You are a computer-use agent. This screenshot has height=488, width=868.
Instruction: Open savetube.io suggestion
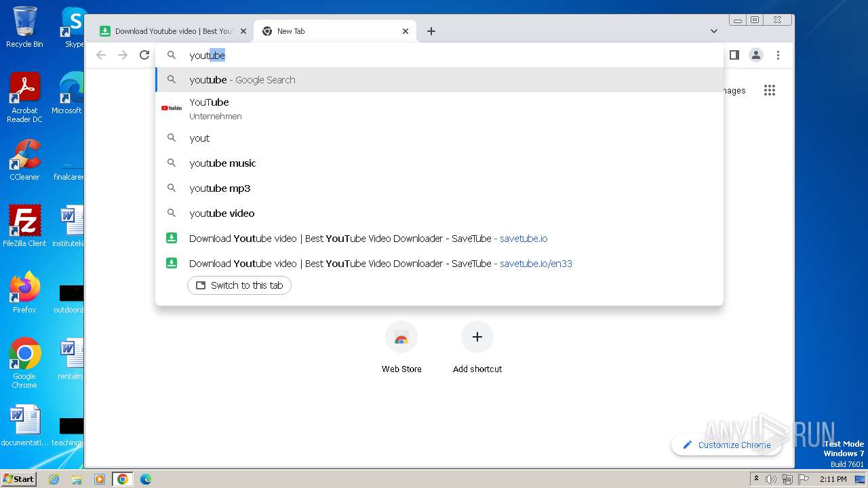[439, 239]
